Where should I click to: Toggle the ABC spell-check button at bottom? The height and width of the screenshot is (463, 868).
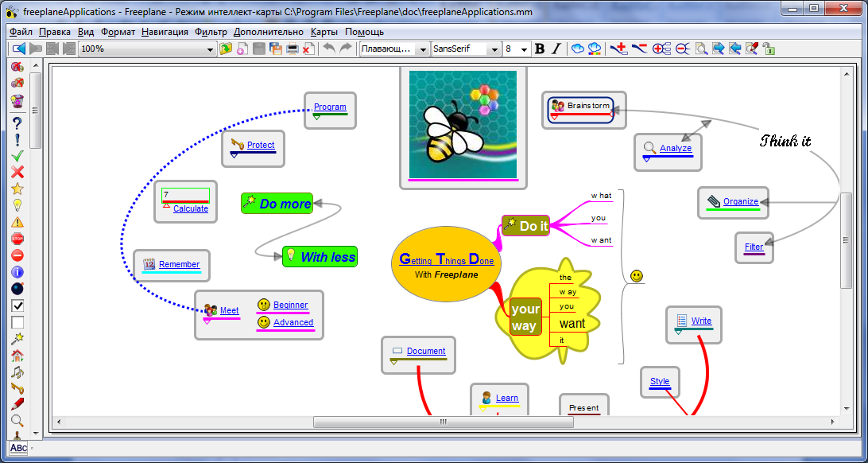(x=18, y=448)
